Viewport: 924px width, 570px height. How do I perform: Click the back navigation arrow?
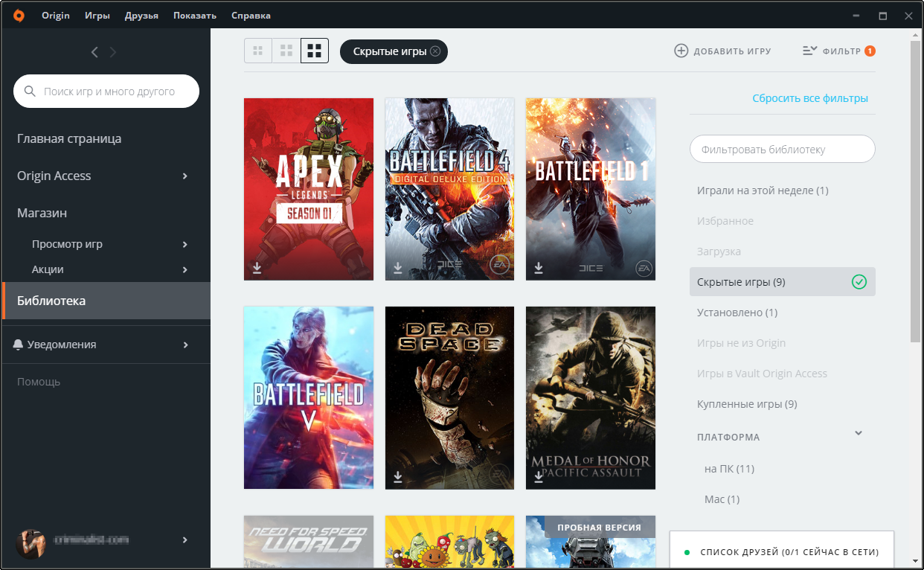(94, 52)
